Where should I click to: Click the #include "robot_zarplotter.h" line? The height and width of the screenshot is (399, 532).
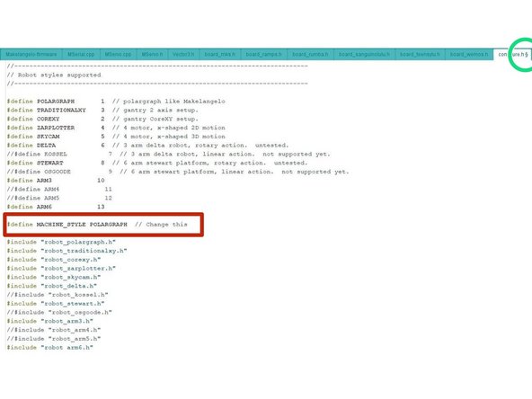click(61, 269)
